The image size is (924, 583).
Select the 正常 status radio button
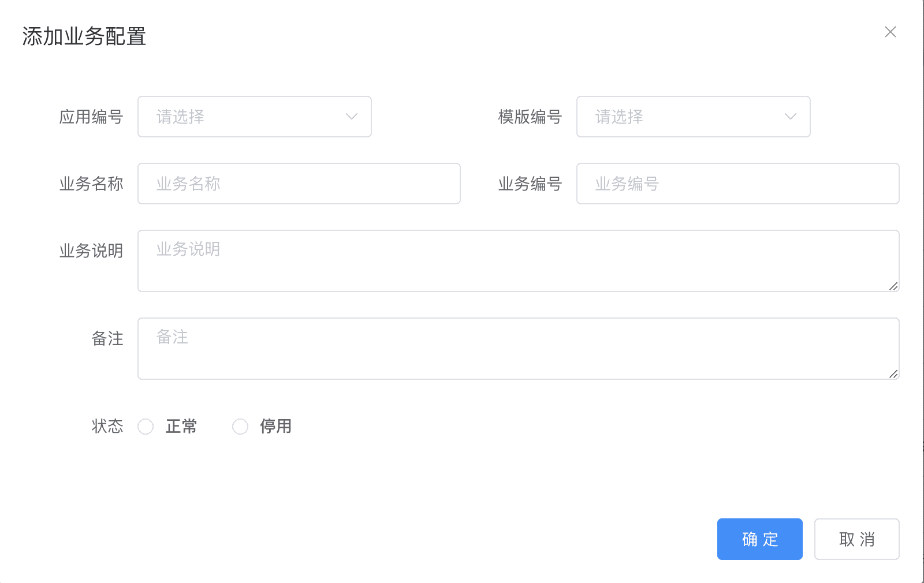[x=146, y=427]
